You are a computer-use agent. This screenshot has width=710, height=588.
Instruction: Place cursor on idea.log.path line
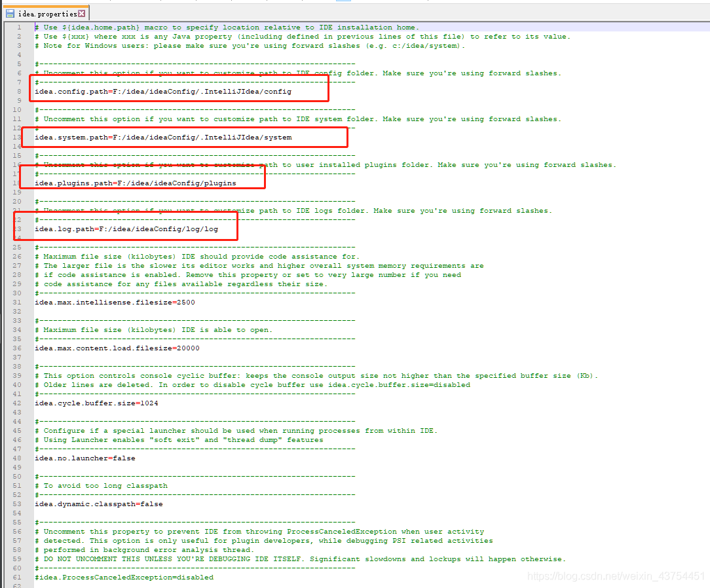click(x=126, y=229)
